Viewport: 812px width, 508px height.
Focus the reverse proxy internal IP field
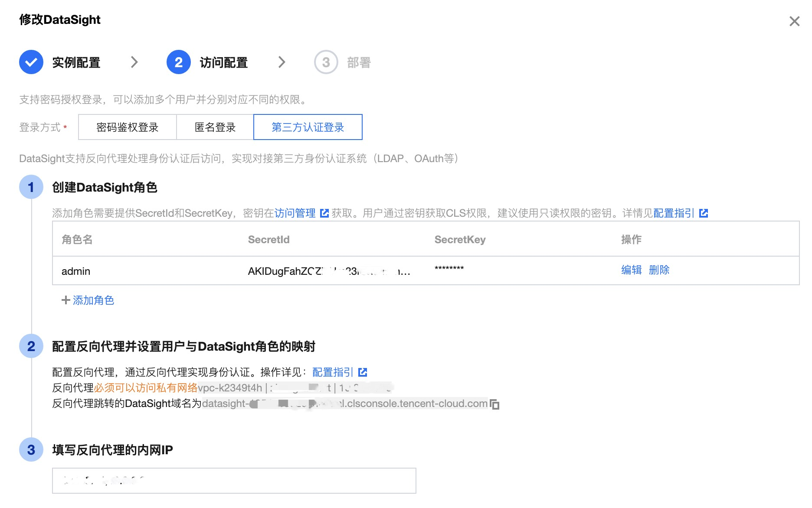coord(234,481)
